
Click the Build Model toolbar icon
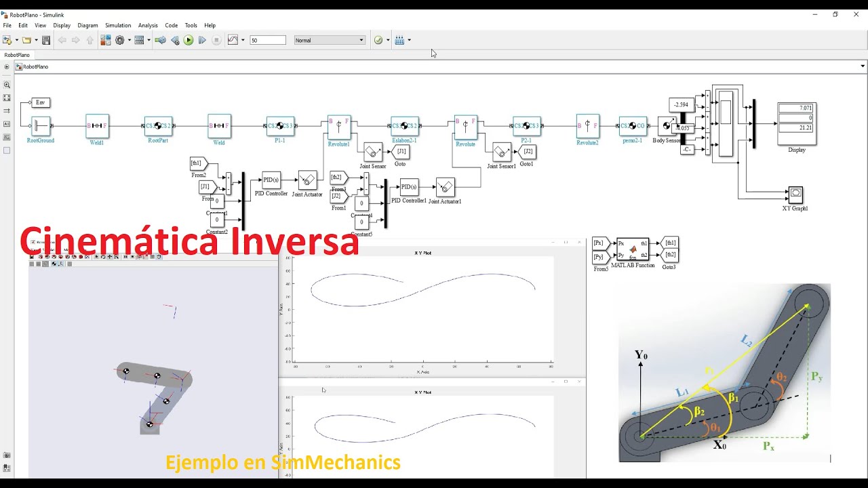[x=399, y=40]
